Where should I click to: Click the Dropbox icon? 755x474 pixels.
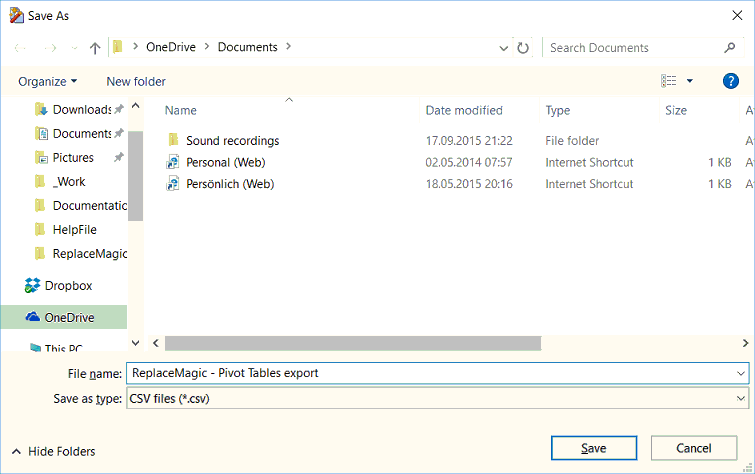pos(32,286)
